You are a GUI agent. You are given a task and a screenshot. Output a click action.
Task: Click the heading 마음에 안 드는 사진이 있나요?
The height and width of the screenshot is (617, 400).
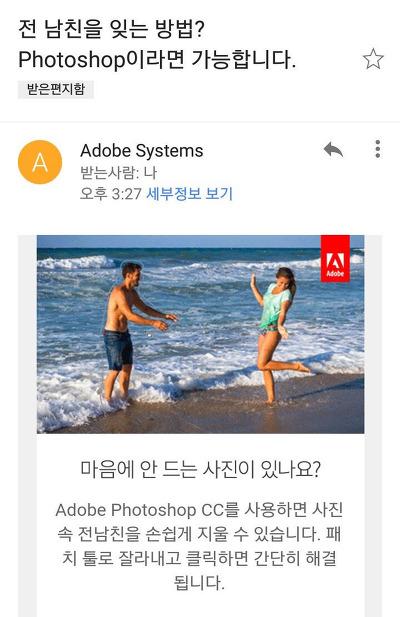[x=201, y=469]
